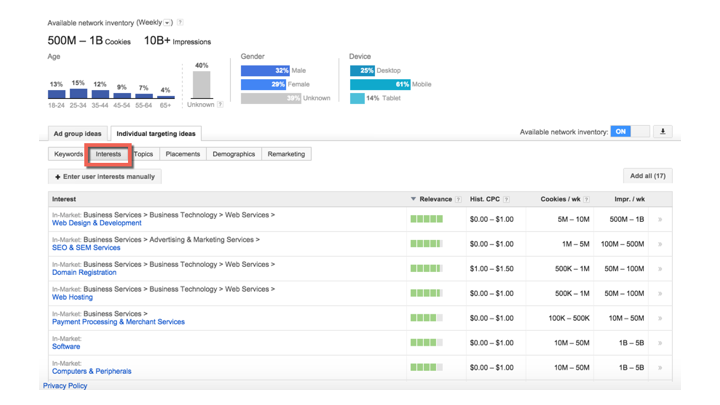Click relevance bar for Software row
The height and width of the screenshot is (405, 720).
[427, 343]
